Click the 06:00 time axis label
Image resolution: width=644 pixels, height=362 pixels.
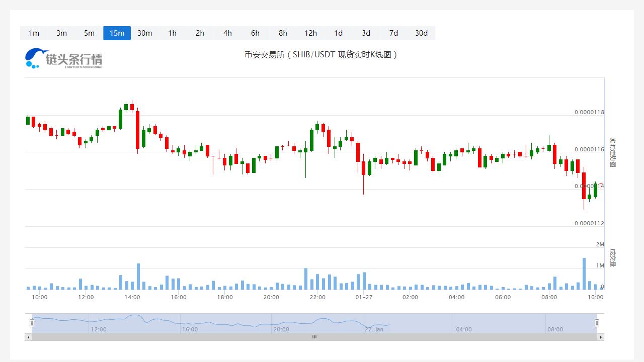tap(503, 297)
